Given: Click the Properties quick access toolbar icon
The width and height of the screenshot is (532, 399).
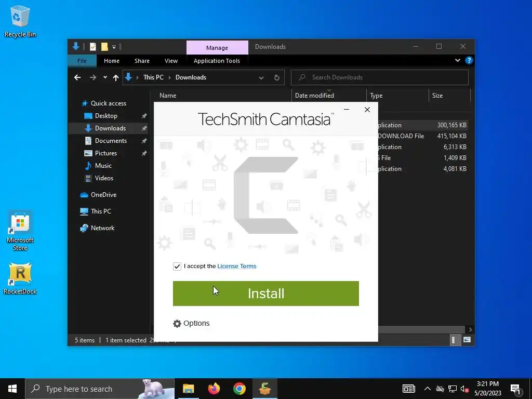Looking at the screenshot, I should 92,47.
